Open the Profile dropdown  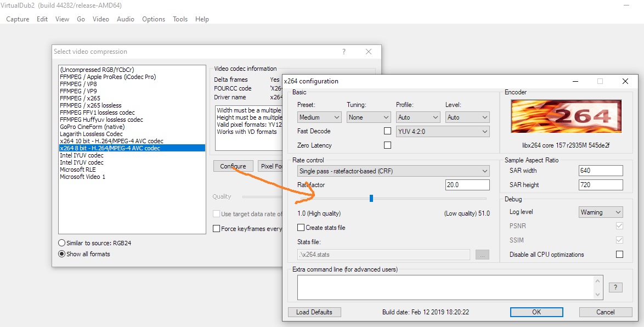(418, 117)
